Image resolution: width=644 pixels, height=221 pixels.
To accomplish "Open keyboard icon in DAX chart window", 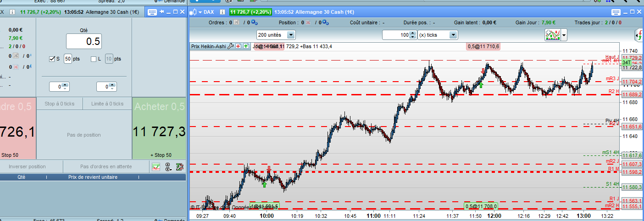I will tap(616, 11).
